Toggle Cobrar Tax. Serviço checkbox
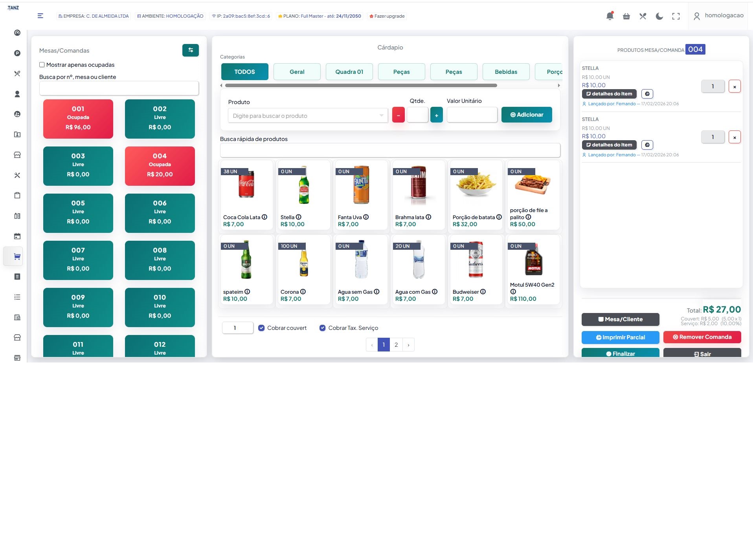753x560 pixels. [x=323, y=328]
